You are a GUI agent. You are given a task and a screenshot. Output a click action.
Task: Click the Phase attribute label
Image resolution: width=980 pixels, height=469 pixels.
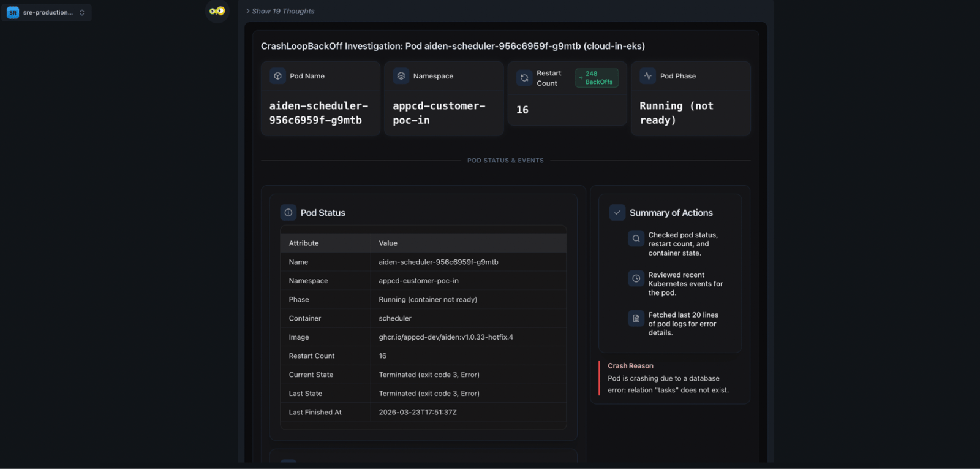point(299,300)
